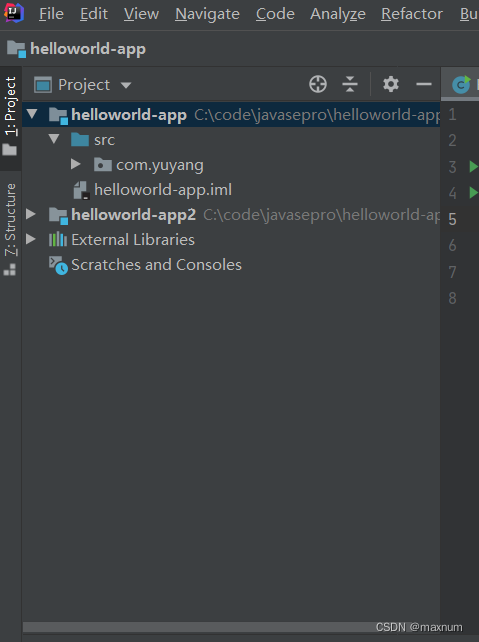Open the Analyze menu
Screen dimensions: 479x642
(x=338, y=14)
